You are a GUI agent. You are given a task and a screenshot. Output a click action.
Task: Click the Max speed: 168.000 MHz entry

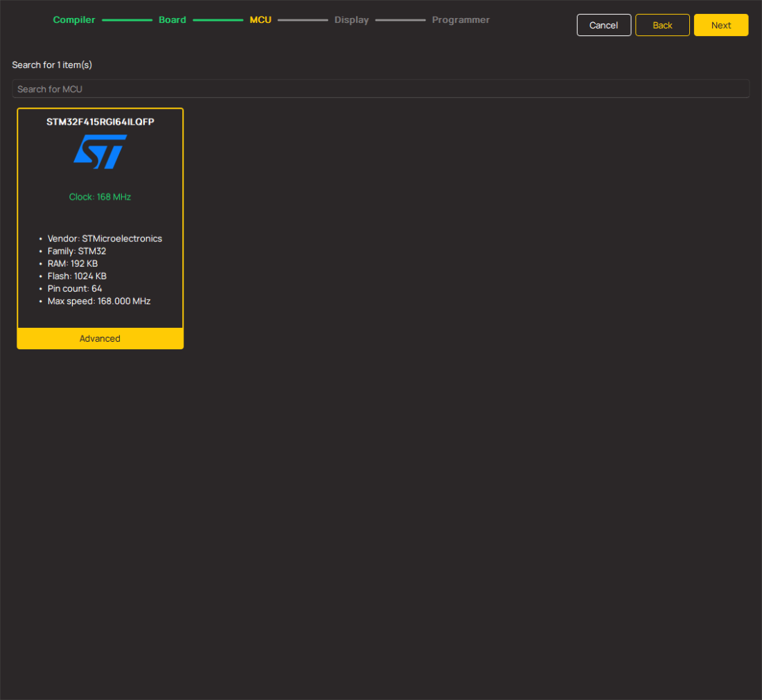tap(99, 301)
